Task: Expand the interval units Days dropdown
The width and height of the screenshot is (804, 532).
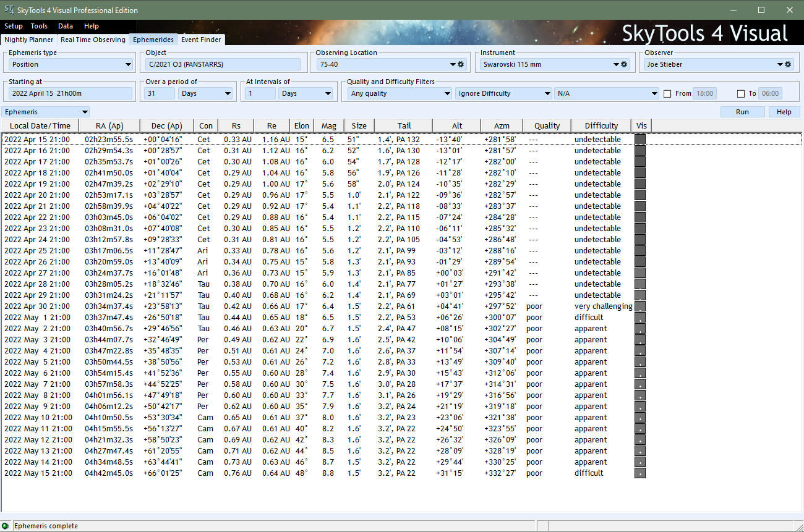Action: [x=328, y=94]
